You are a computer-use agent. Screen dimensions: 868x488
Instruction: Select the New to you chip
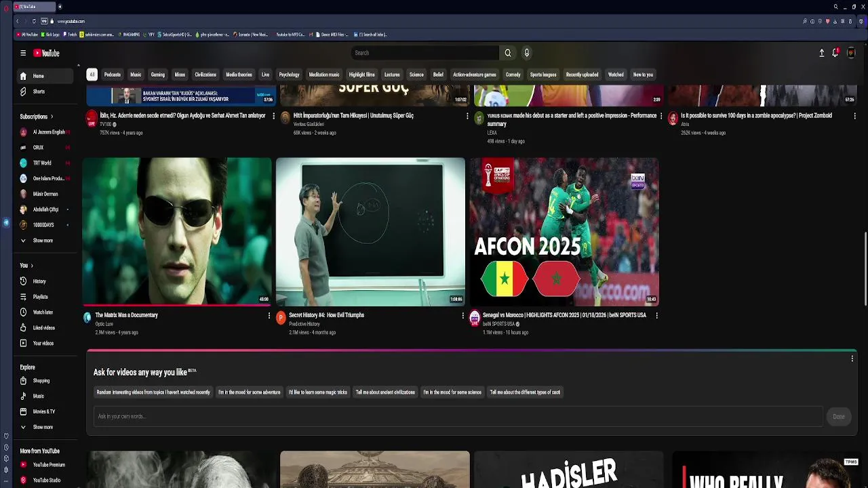click(643, 75)
